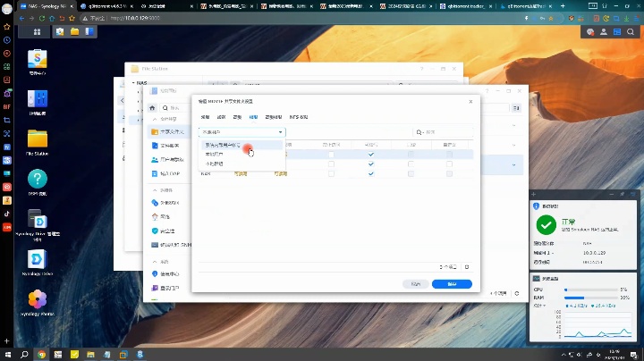Uncheck read/write permission in second row
The height and width of the screenshot is (361, 644).
371,164
